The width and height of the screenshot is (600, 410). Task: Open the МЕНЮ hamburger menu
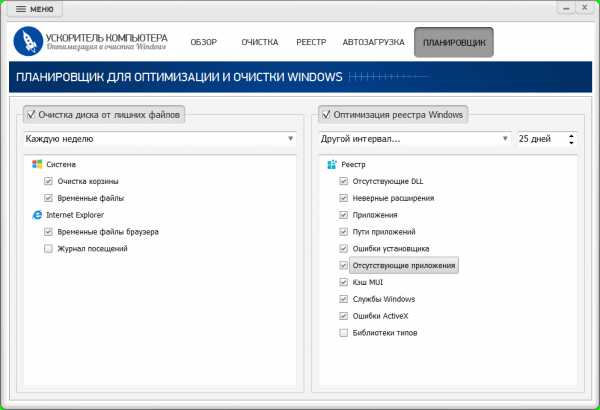34,9
